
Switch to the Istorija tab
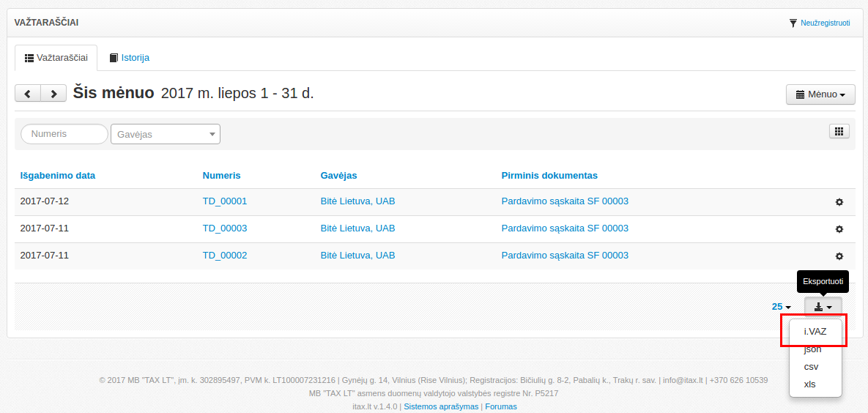pos(130,57)
